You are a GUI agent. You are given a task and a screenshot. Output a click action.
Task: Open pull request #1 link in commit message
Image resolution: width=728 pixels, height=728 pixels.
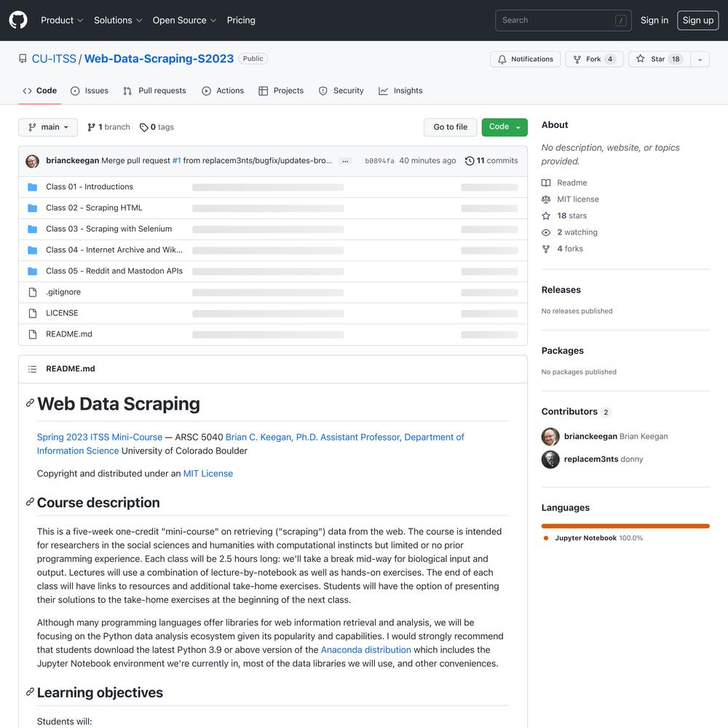click(176, 161)
